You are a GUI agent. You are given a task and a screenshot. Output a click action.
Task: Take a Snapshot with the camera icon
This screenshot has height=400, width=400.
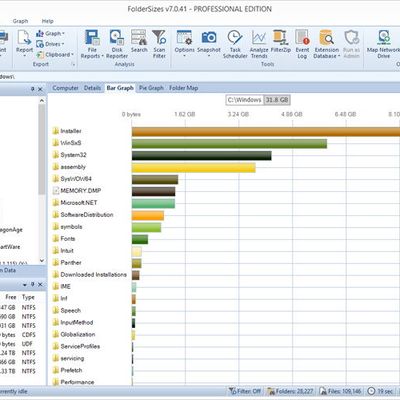point(209,41)
